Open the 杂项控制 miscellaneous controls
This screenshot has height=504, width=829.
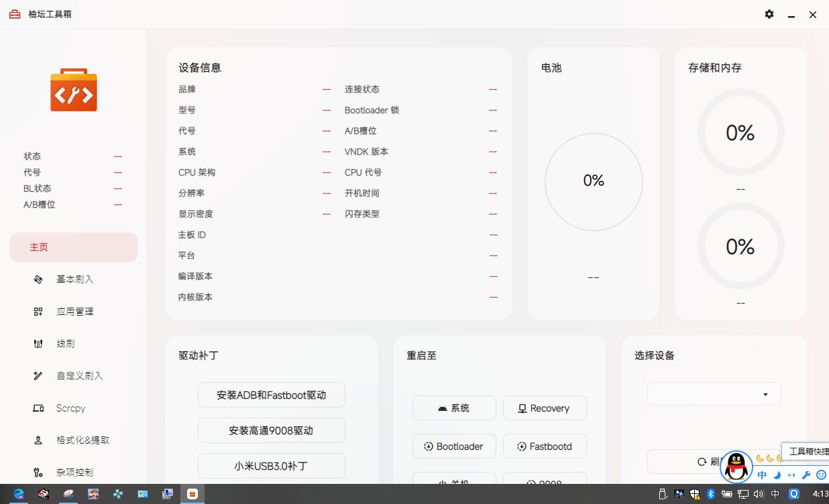pyautogui.click(x=74, y=472)
